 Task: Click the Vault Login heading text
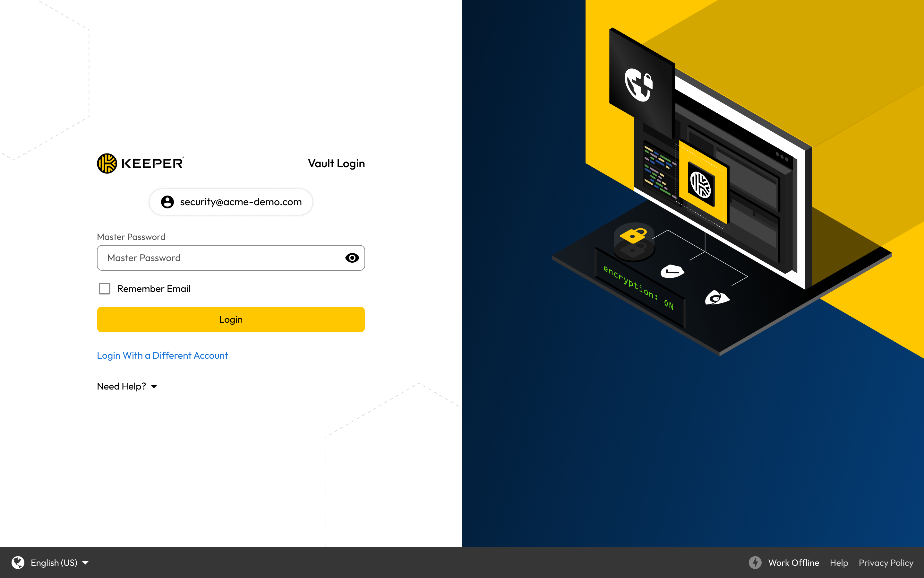(x=336, y=164)
